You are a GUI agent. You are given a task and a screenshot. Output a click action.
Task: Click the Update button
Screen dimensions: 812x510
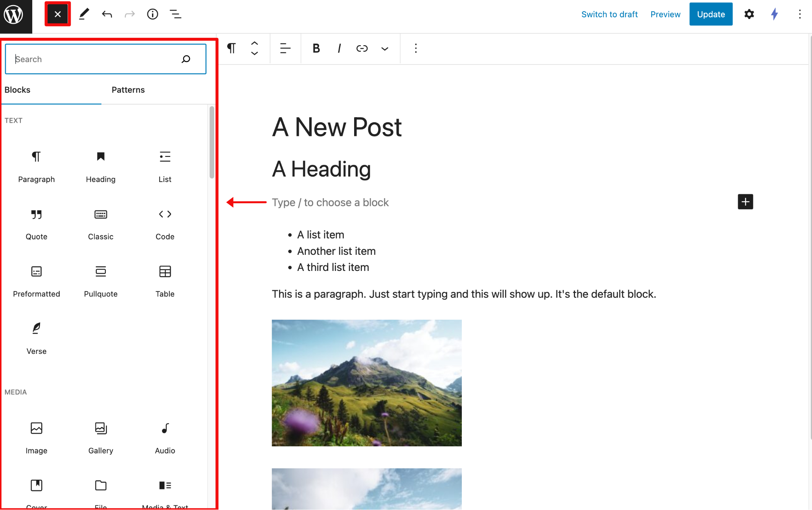[711, 14]
